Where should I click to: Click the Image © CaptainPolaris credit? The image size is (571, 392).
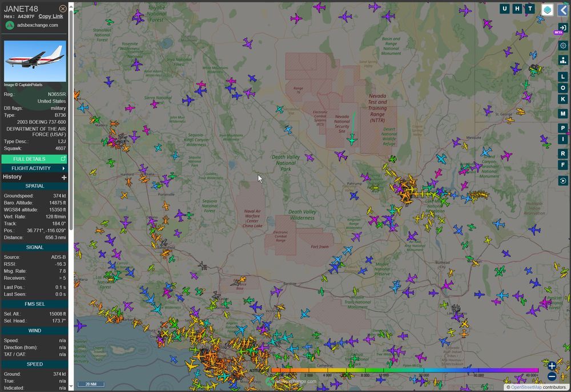click(23, 85)
